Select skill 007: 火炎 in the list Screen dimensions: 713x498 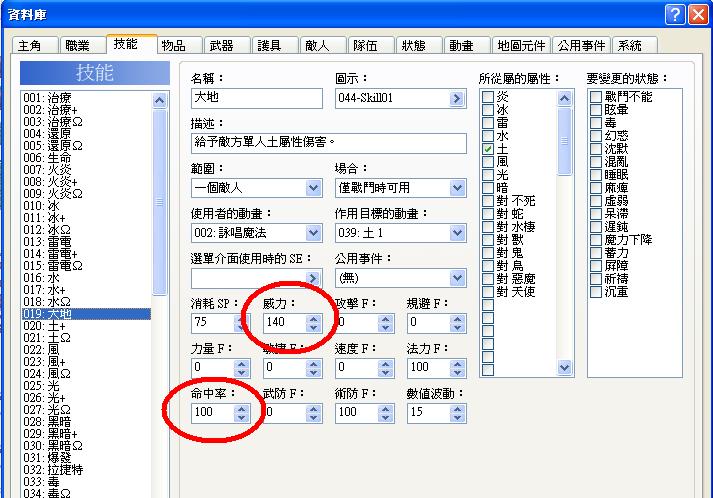click(86, 170)
